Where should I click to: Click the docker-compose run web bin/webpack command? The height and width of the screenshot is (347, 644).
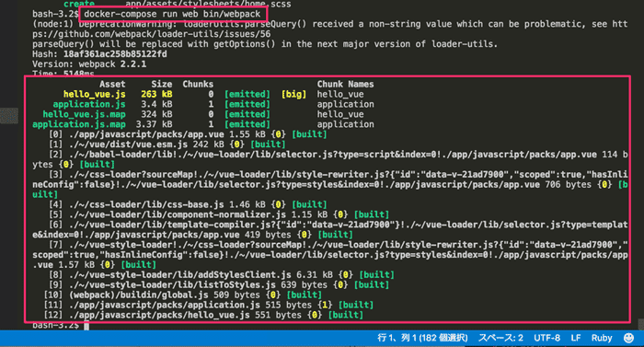(173, 14)
